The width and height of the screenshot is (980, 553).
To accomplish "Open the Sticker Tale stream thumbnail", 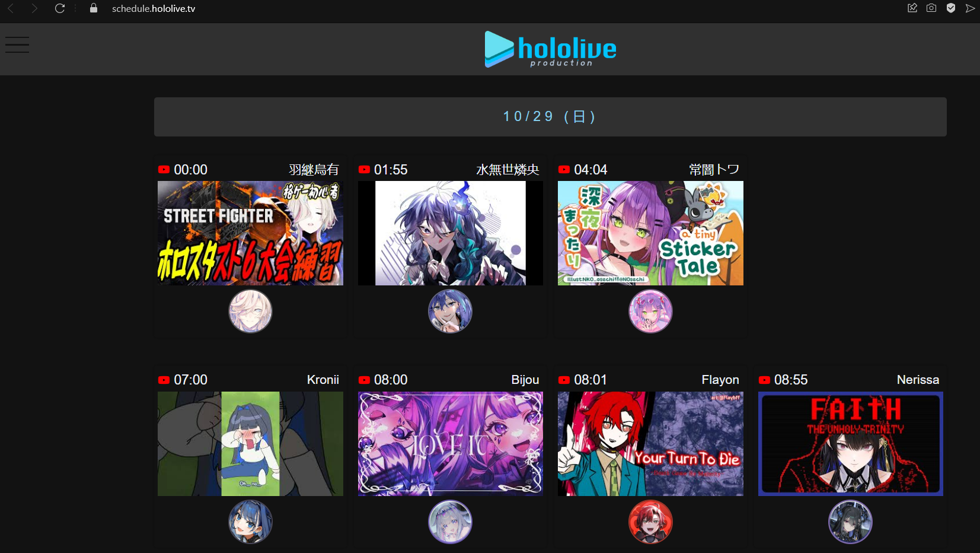I will tap(650, 233).
